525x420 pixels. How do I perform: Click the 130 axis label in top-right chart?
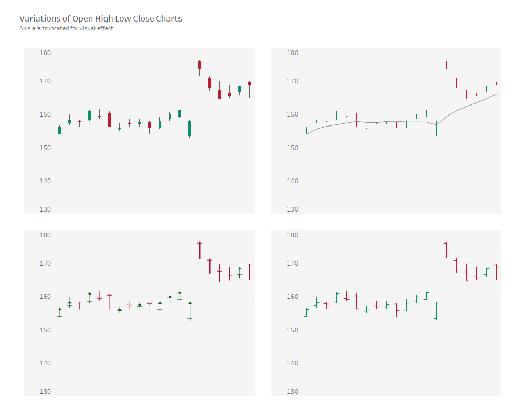(x=292, y=209)
